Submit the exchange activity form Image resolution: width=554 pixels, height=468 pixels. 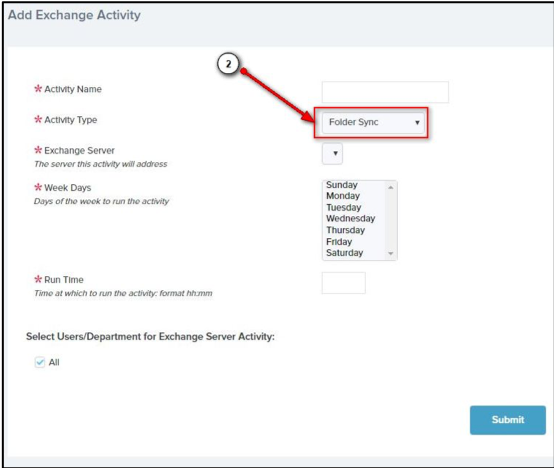coord(508,420)
